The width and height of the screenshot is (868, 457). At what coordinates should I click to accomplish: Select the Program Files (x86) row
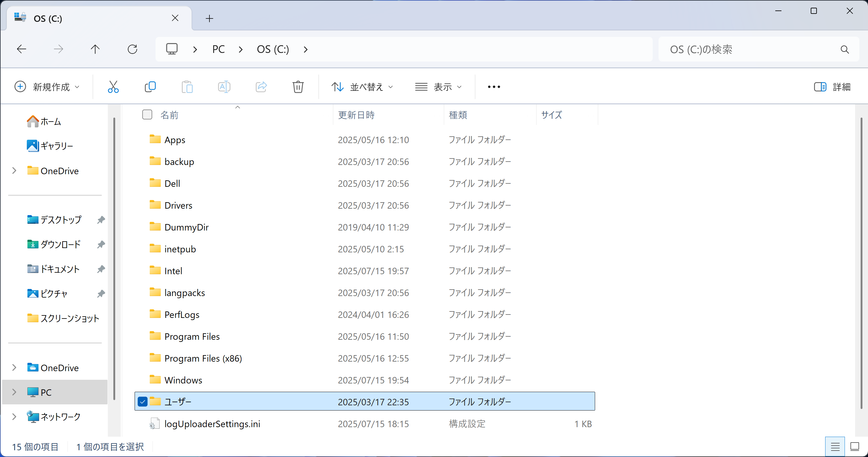(x=365, y=358)
